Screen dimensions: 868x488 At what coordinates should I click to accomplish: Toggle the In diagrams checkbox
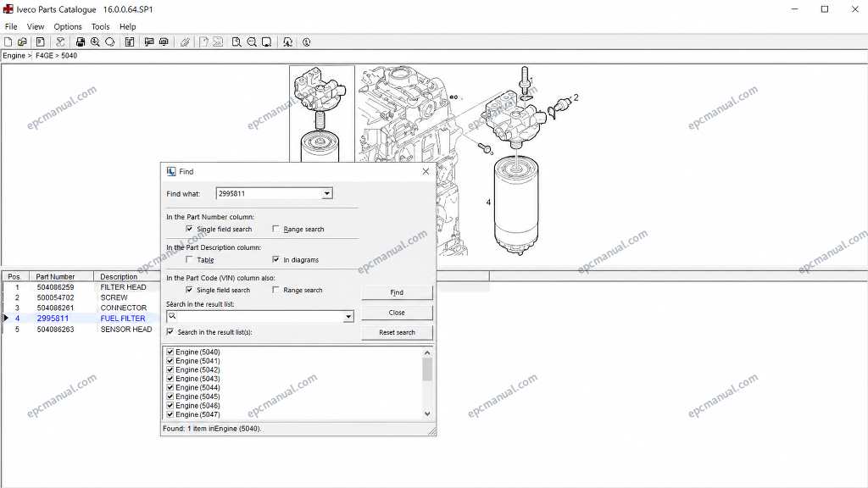coord(275,259)
